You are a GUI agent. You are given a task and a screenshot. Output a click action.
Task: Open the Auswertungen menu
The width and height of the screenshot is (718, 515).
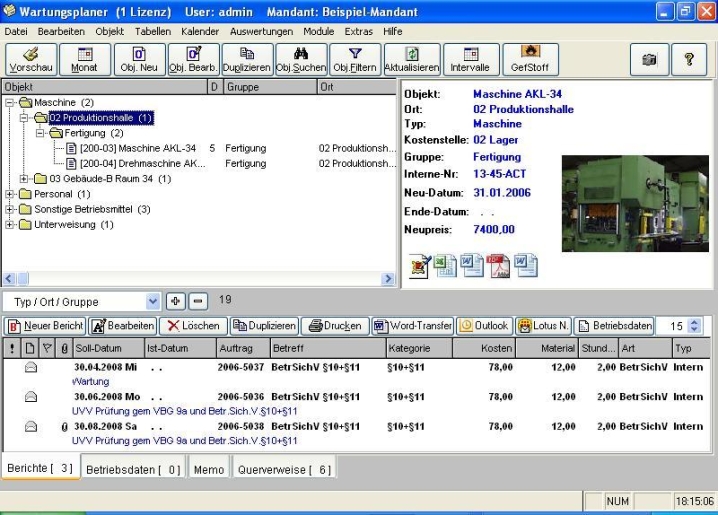pyautogui.click(x=261, y=31)
